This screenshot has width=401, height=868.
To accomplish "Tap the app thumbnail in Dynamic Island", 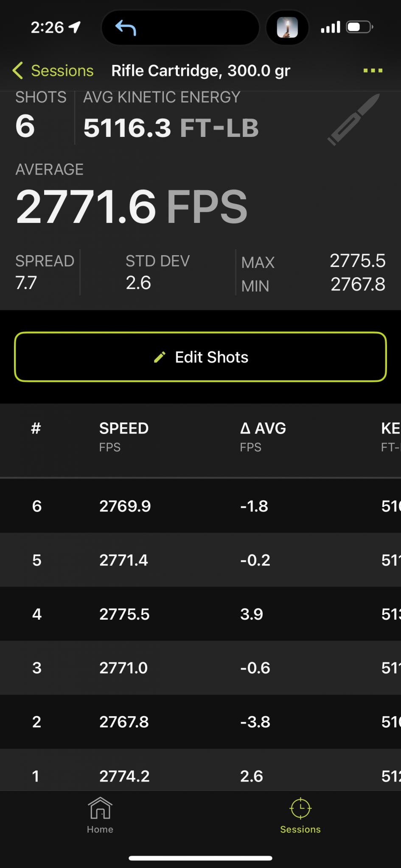I will coord(287,28).
